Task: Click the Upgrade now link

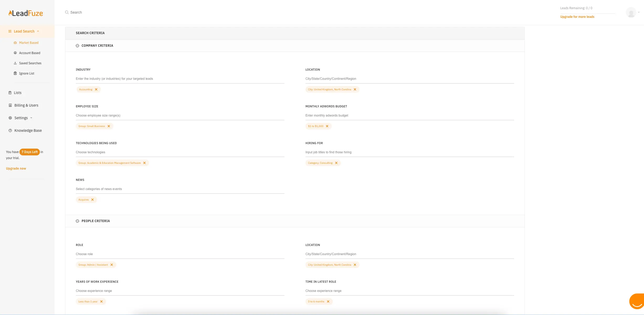Action: click(x=16, y=169)
